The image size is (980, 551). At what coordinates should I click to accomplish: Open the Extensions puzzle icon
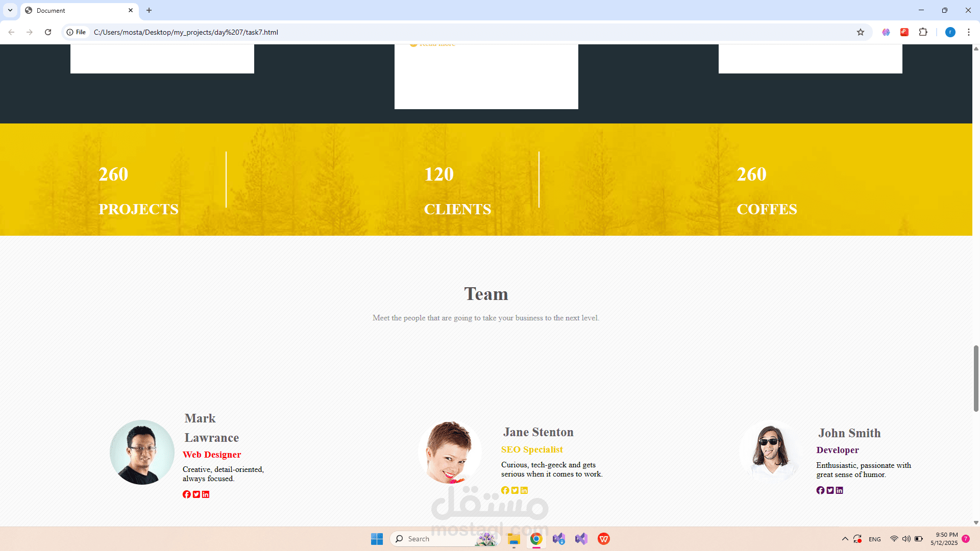coord(923,32)
